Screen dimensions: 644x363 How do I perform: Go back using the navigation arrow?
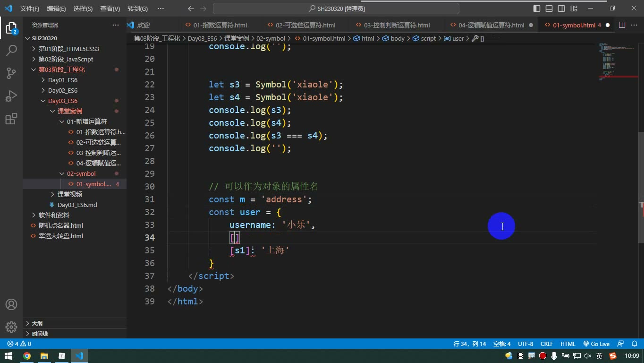[191, 9]
